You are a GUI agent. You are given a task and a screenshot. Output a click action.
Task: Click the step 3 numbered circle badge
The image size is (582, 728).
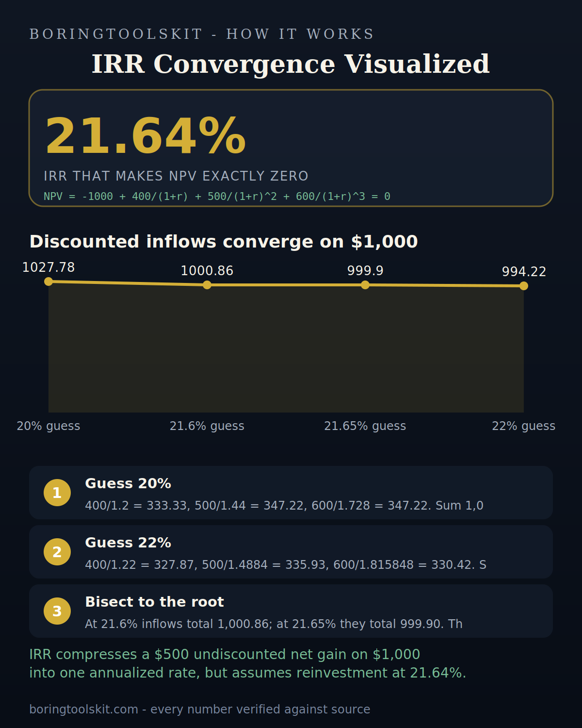coord(57,611)
